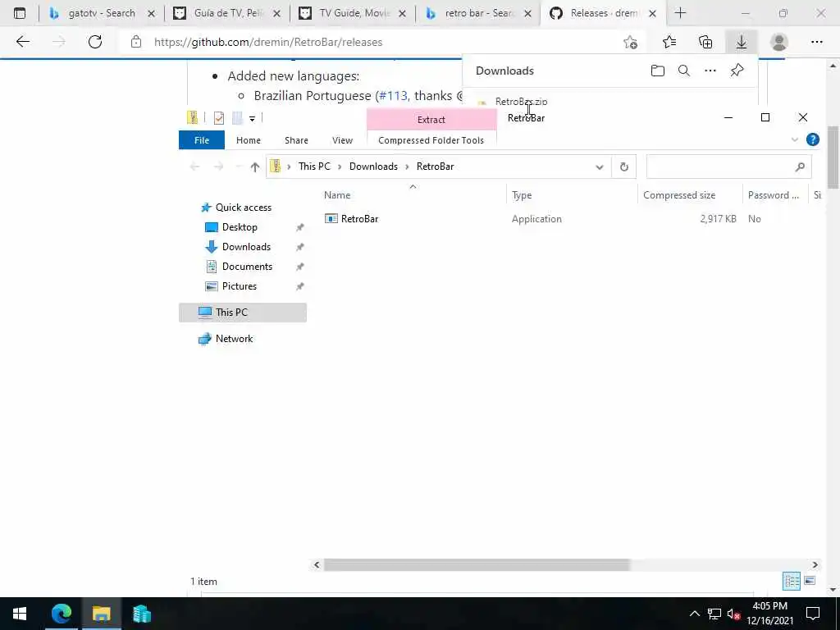This screenshot has height=630, width=840.
Task: Open Edge vertical tabs action menu
Action: (x=20, y=13)
